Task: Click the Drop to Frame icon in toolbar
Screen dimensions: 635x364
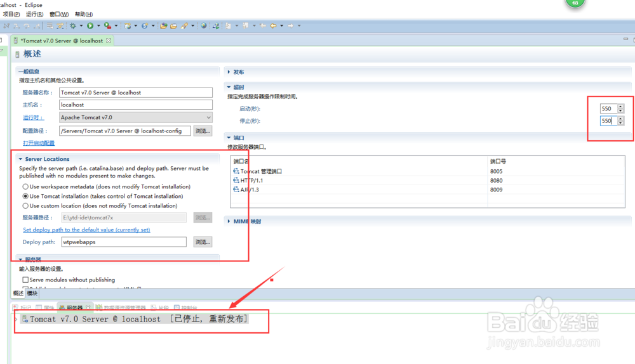Action: coord(50,26)
